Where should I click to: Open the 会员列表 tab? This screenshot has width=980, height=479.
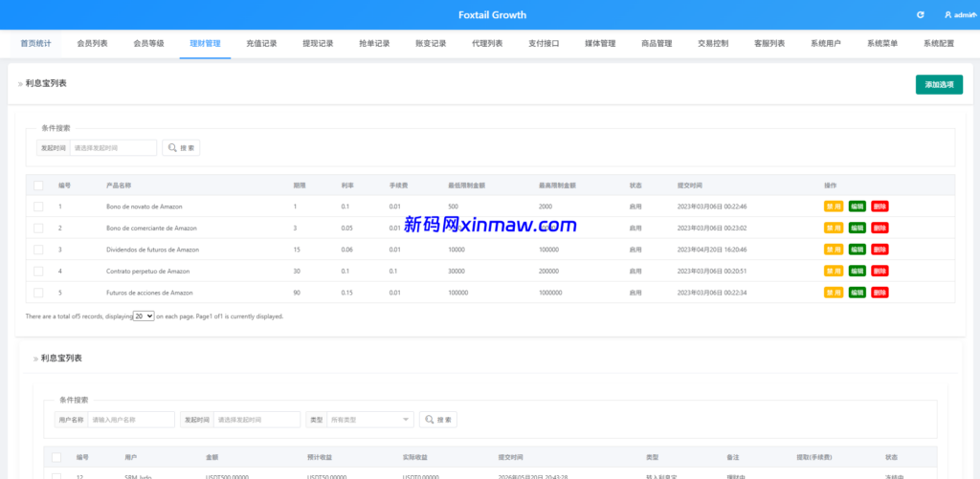point(92,44)
